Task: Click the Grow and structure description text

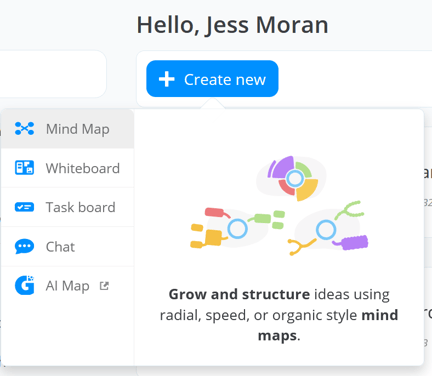Action: pyautogui.click(x=279, y=315)
